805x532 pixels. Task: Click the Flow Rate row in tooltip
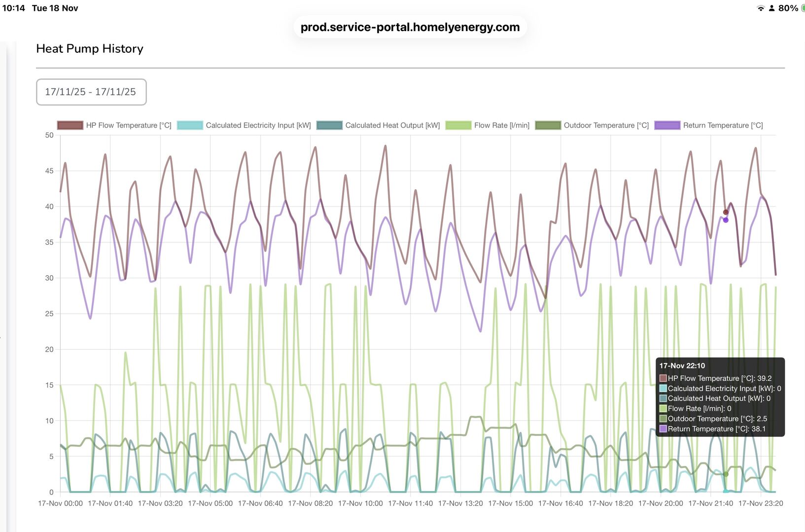pyautogui.click(x=699, y=408)
